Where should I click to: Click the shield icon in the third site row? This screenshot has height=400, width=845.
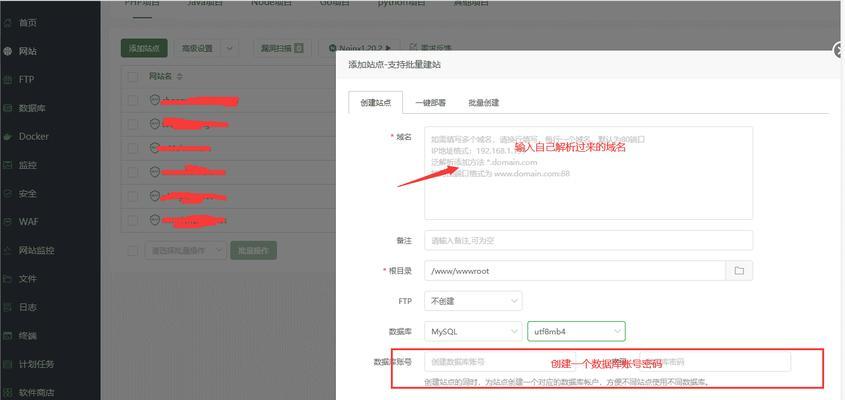(x=155, y=148)
